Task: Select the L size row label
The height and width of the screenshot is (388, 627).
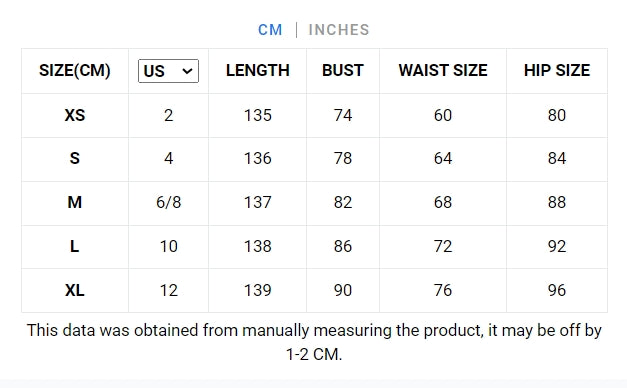Action: 75,246
